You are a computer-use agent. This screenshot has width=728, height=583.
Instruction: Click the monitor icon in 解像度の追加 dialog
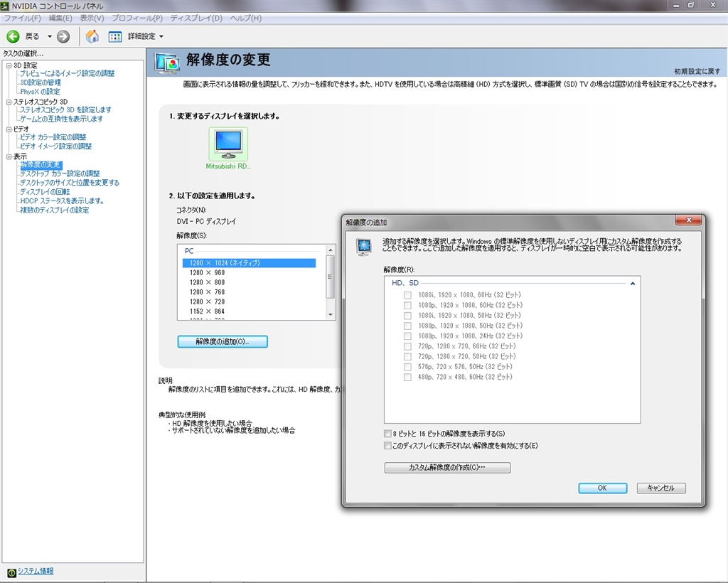click(363, 247)
